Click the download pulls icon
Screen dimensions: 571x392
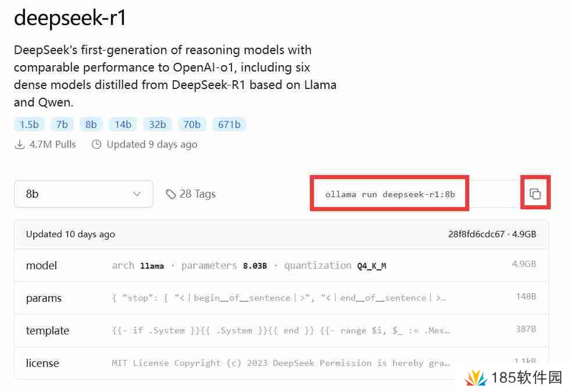point(20,144)
